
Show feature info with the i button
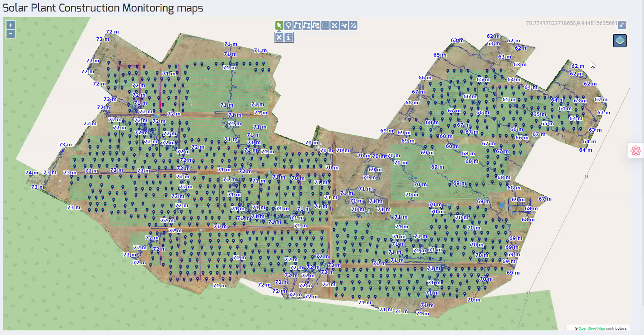click(x=288, y=37)
